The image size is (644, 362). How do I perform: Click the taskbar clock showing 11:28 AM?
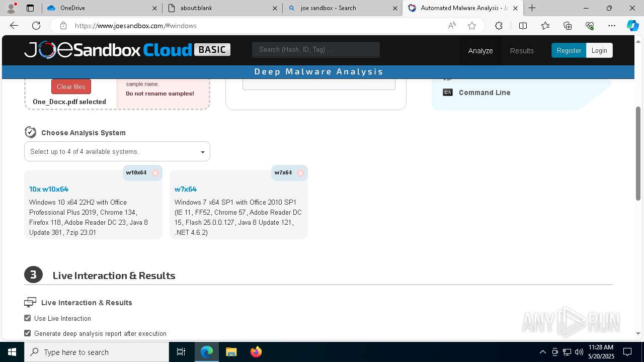coord(600,352)
